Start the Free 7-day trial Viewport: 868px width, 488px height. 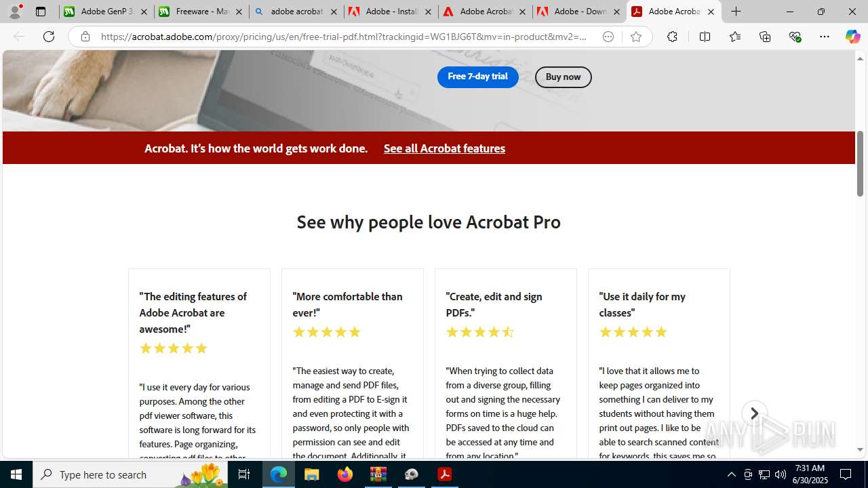(477, 77)
